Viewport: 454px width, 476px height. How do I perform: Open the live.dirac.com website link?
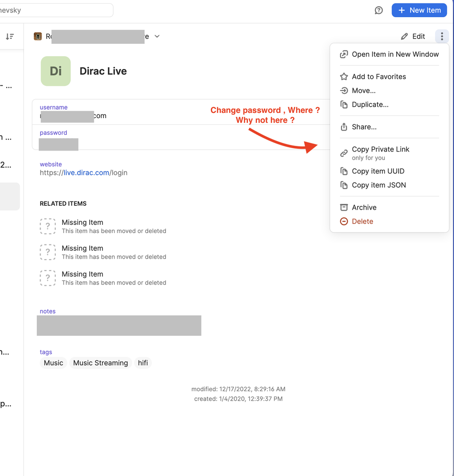86,172
